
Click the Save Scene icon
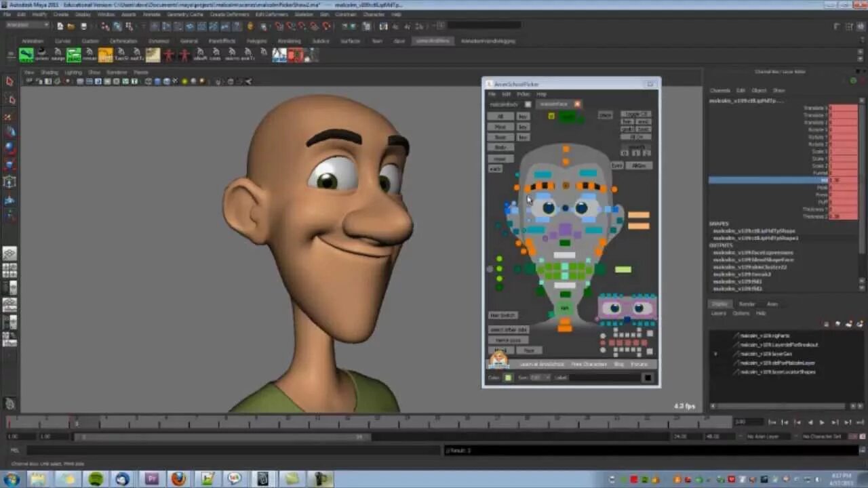[83, 26]
